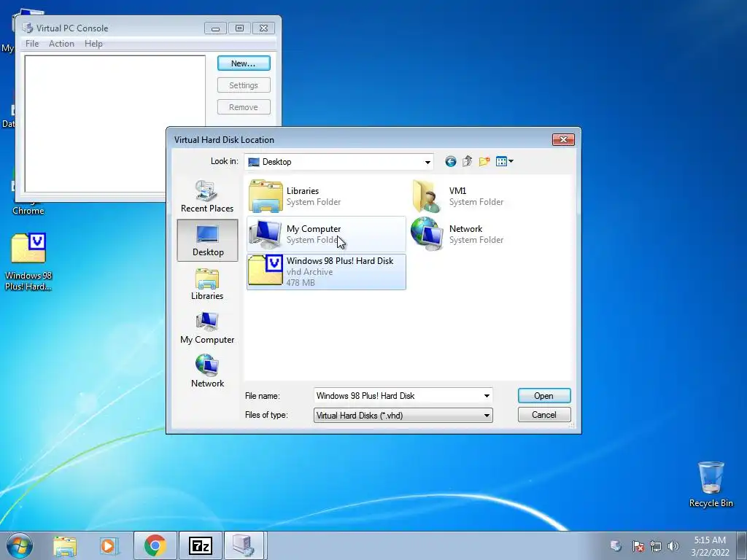This screenshot has width=747, height=560.
Task: Click the network tray icon
Action: point(656,546)
